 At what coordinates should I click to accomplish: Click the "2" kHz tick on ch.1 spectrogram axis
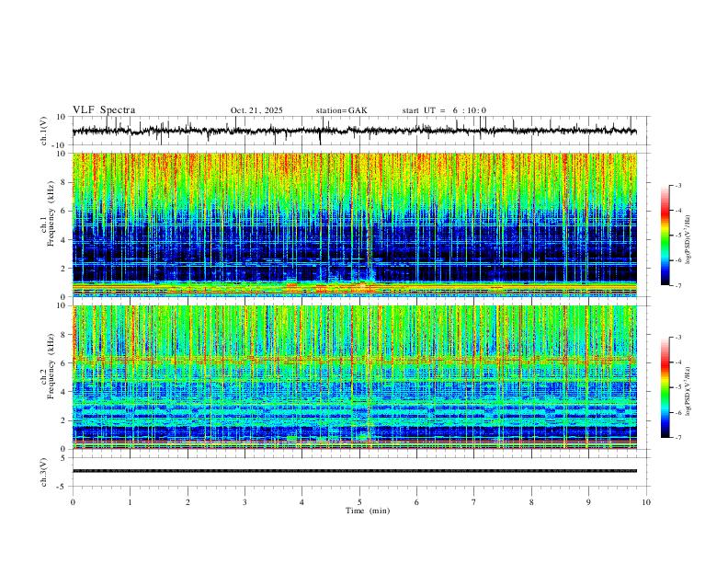pos(63,268)
